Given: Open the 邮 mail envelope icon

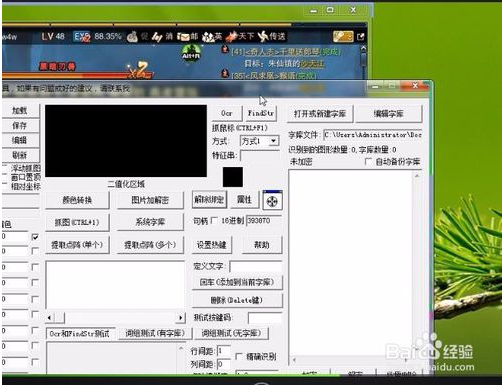Looking at the screenshot, I should tap(183, 37).
